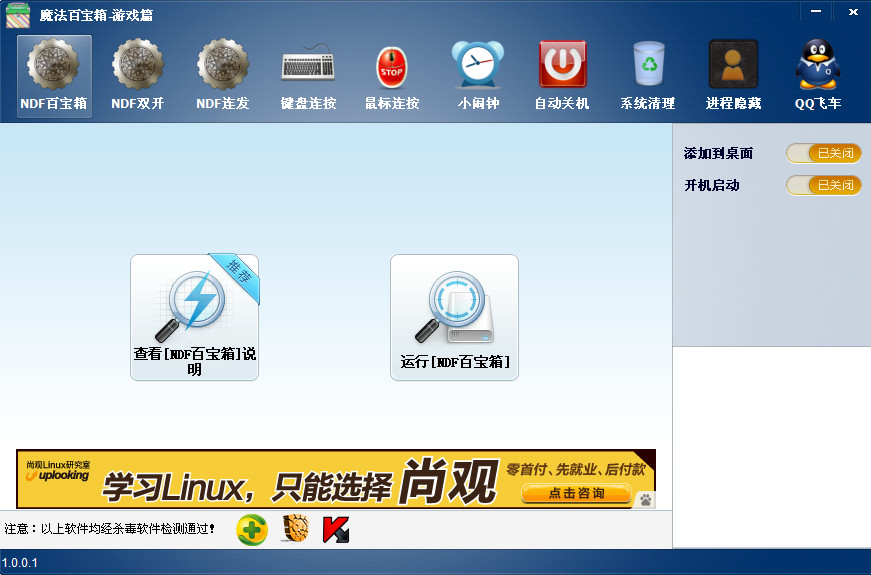The width and height of the screenshot is (871, 575).
Task: Select the NDF双开 gear icon
Action: coord(138,76)
